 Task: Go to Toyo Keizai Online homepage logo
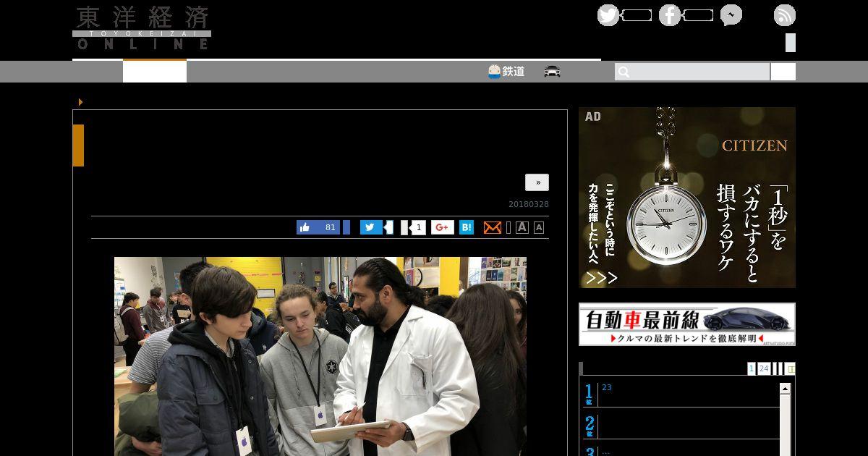click(x=142, y=28)
